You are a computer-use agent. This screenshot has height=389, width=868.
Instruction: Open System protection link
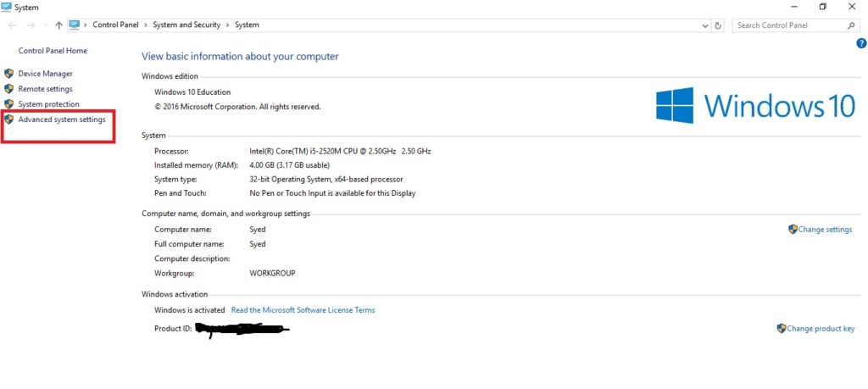(x=48, y=104)
